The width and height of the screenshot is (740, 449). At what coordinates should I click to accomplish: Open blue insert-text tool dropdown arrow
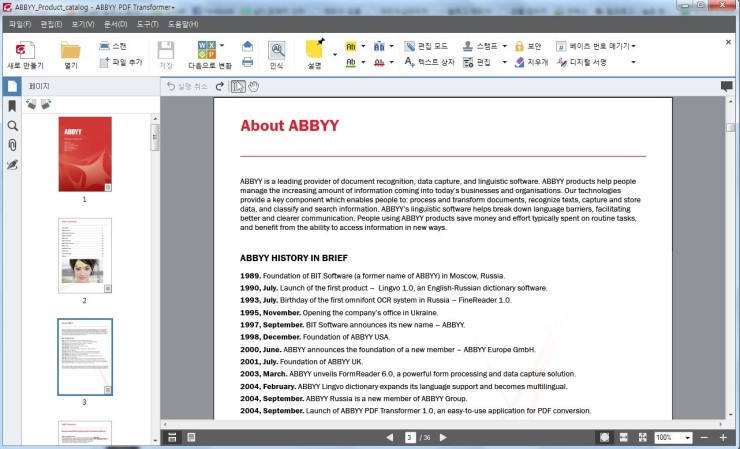(391, 46)
